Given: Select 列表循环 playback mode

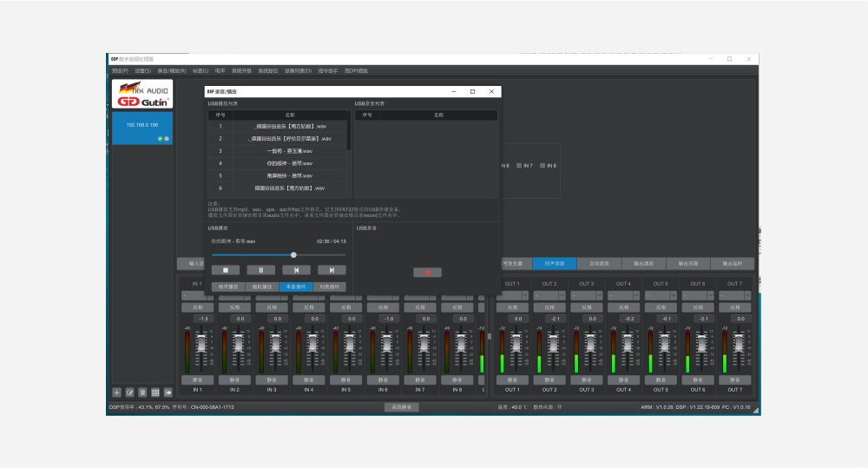Looking at the screenshot, I should tap(329, 287).
